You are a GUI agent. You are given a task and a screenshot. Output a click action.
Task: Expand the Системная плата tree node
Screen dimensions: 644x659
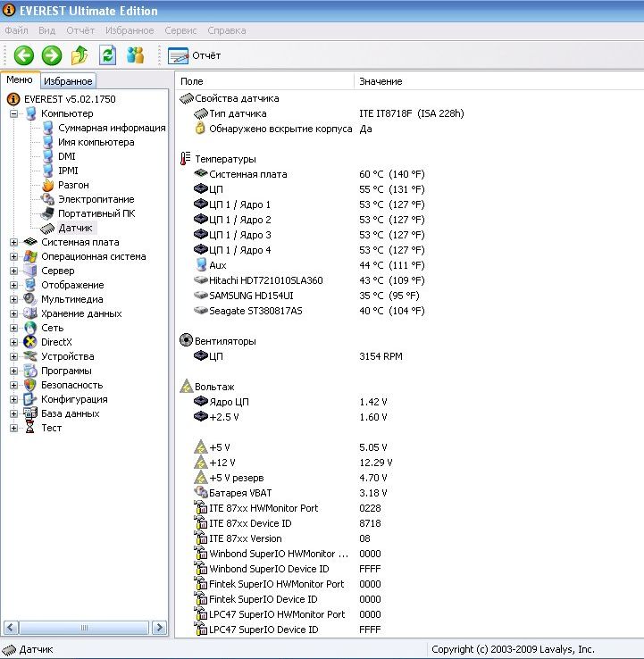[14, 242]
